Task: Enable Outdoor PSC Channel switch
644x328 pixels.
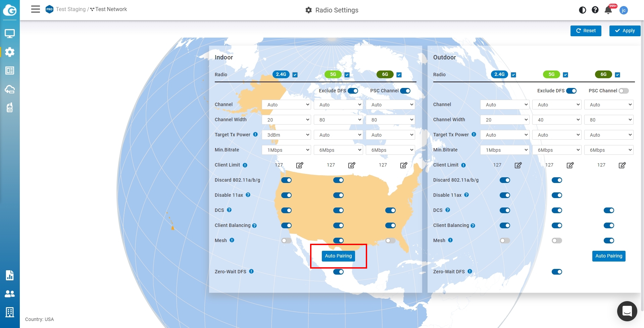Action: tap(624, 91)
